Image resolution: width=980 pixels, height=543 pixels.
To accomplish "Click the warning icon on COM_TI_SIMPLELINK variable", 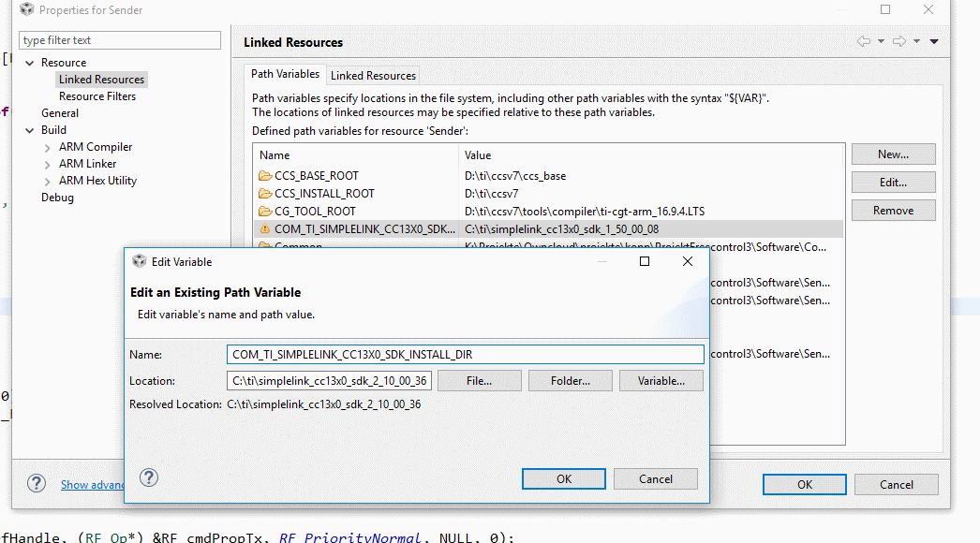I will coord(264,229).
